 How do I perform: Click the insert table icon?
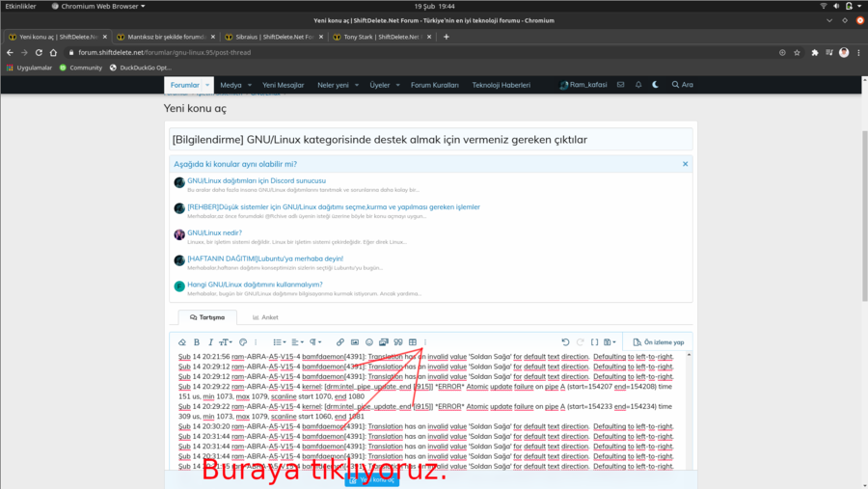point(413,342)
